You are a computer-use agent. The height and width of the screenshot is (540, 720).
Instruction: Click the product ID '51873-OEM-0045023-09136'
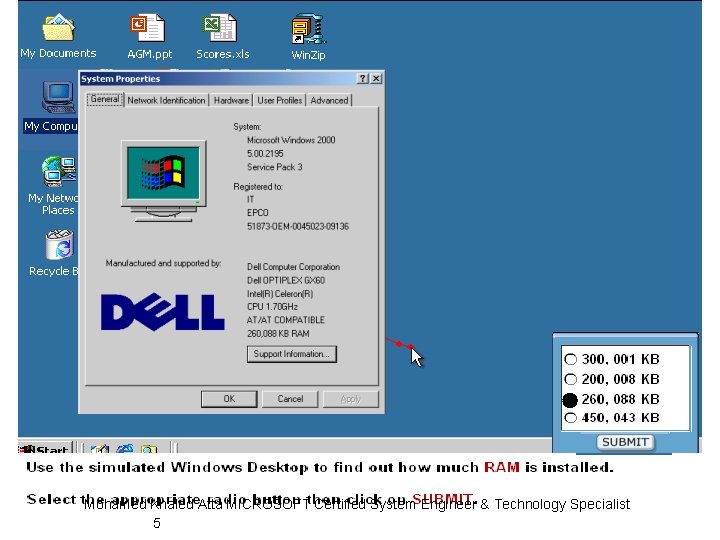[x=298, y=226]
